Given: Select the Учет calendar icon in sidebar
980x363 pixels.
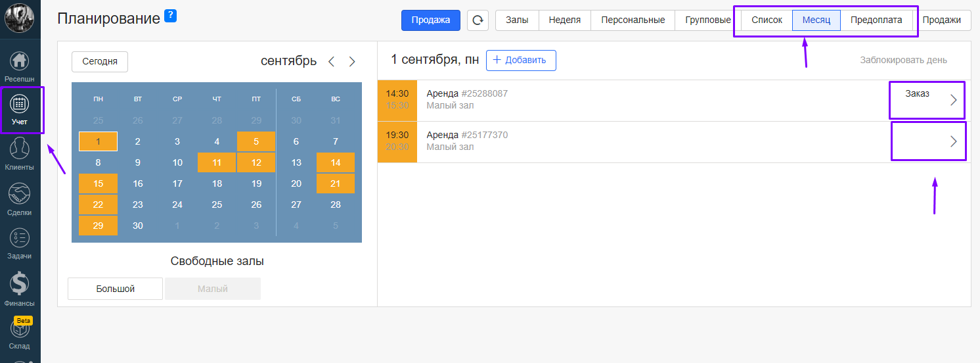Looking at the screenshot, I should pos(20,104).
